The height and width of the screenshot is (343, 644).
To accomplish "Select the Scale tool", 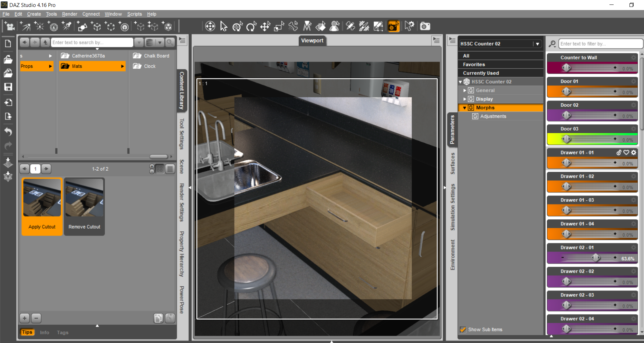I will pos(279,26).
